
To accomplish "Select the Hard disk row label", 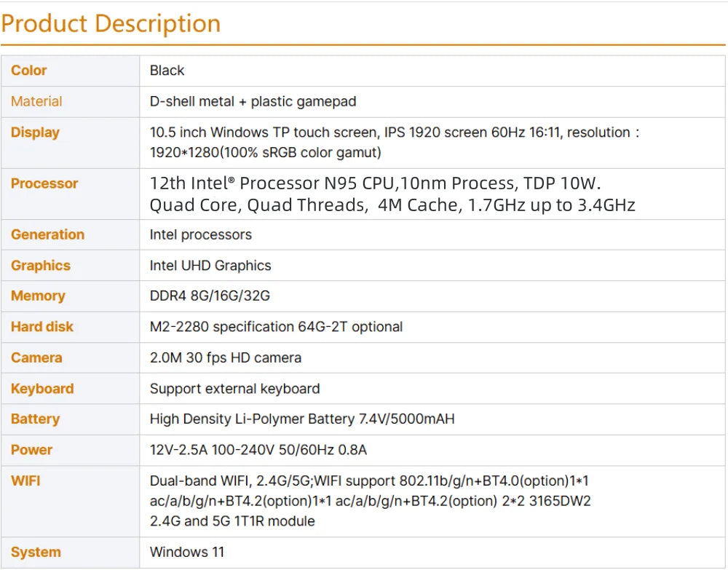I will [42, 327].
